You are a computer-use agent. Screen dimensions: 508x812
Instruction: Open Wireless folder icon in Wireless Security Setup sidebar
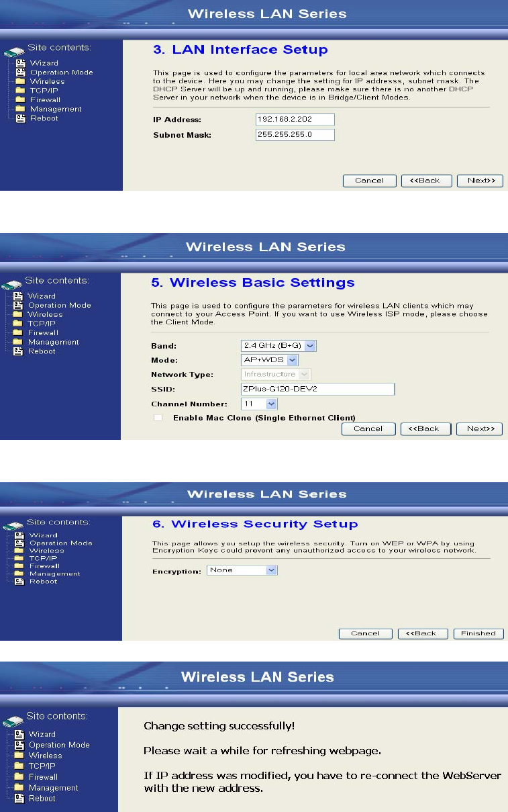click(19, 551)
